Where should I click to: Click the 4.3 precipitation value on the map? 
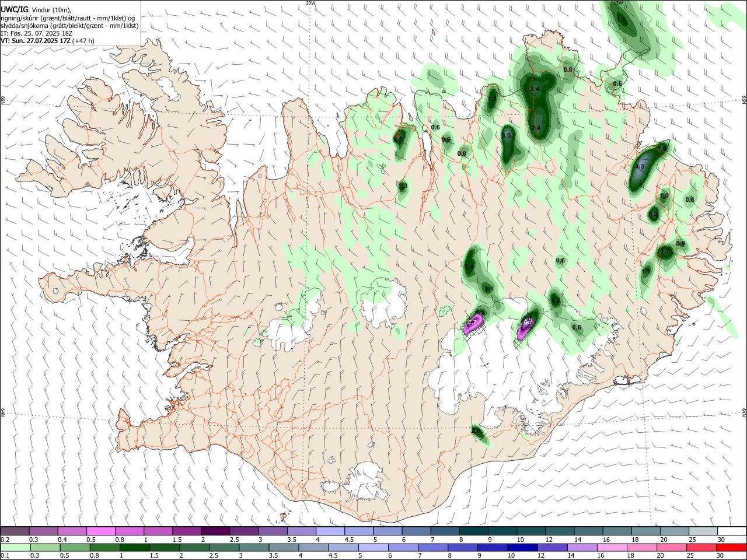tap(639, 167)
